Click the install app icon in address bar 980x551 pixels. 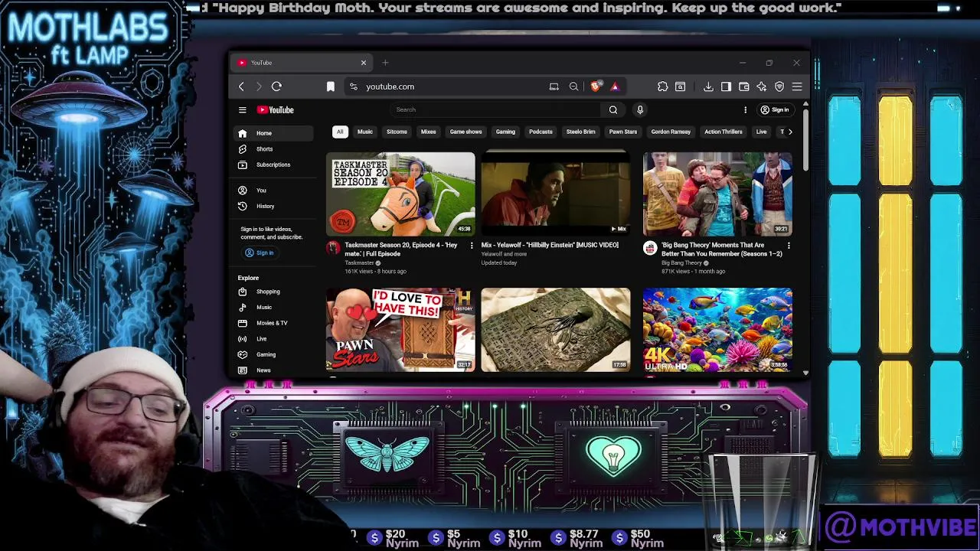tap(554, 86)
